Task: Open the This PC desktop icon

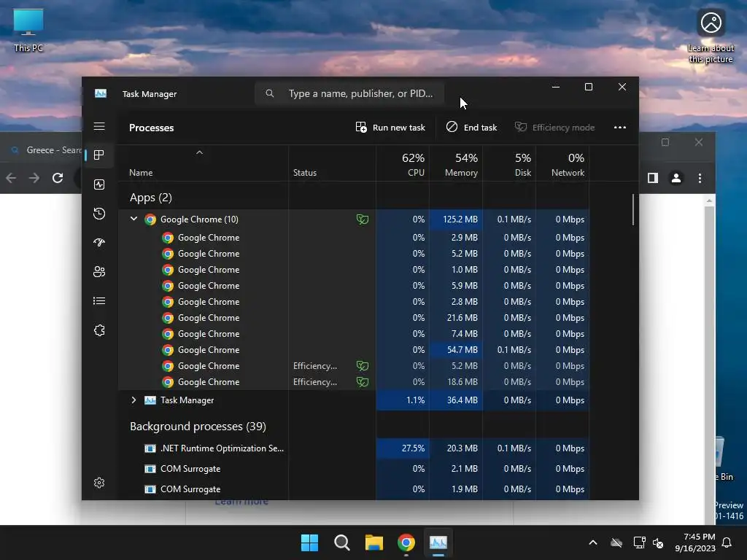Action: click(x=28, y=30)
